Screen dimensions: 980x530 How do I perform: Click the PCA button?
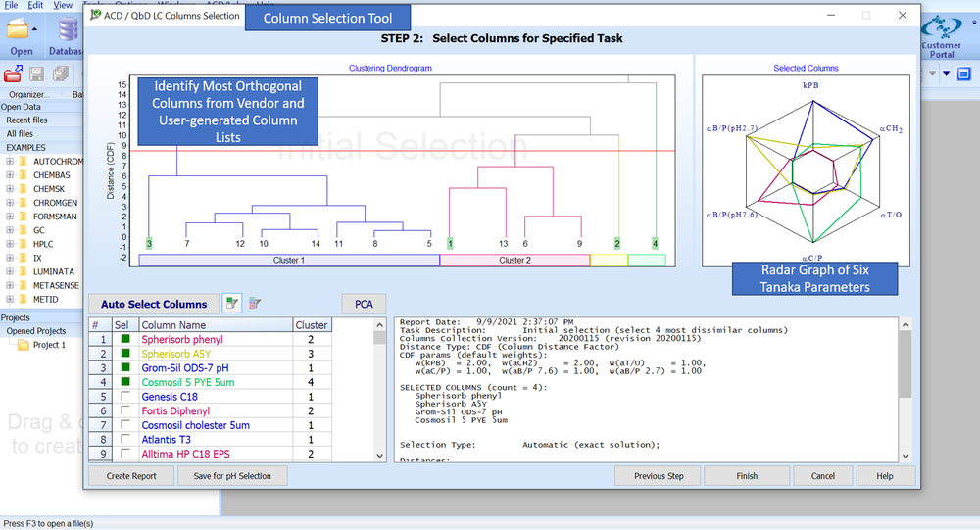364,304
